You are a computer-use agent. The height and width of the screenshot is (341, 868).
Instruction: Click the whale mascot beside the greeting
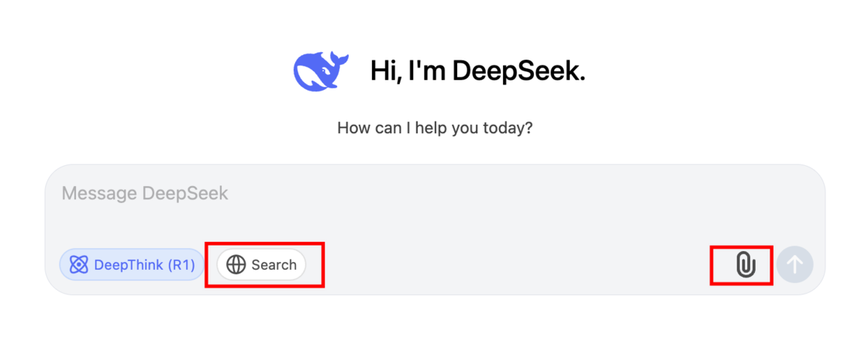pos(321,71)
